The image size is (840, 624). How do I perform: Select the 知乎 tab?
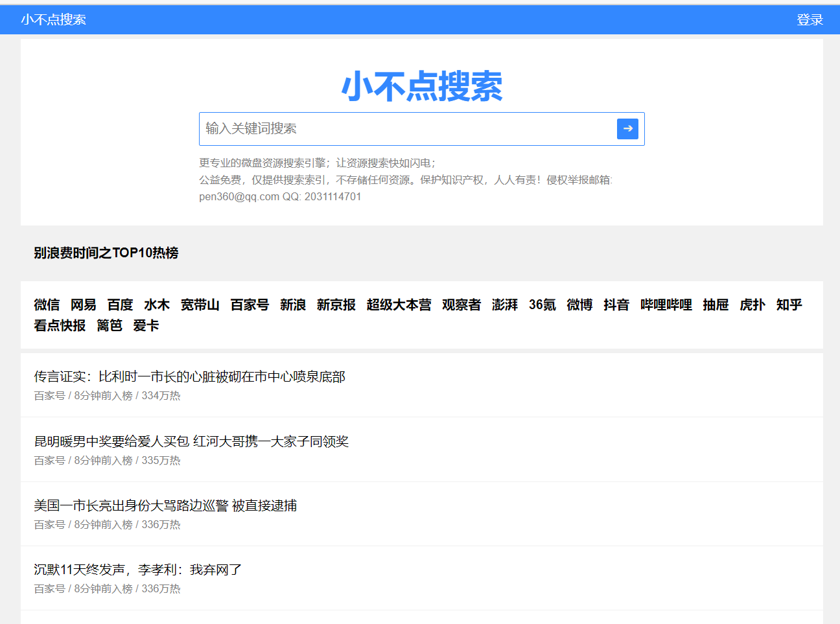789,305
